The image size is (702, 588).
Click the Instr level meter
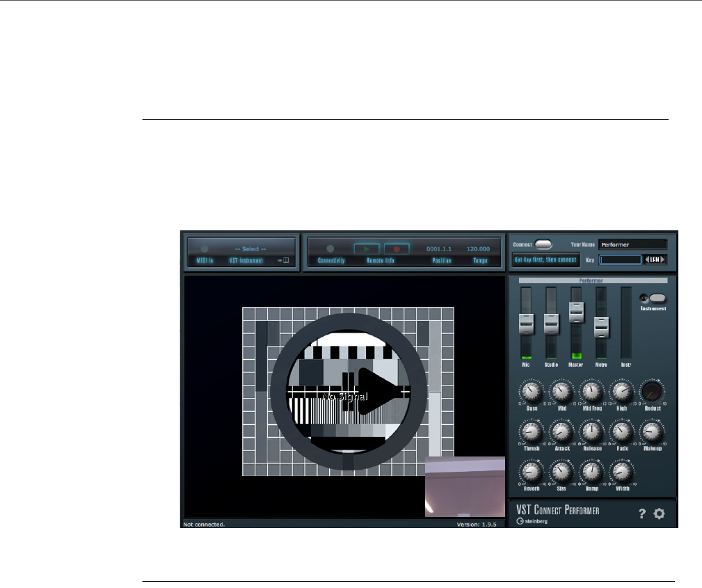tap(626, 323)
